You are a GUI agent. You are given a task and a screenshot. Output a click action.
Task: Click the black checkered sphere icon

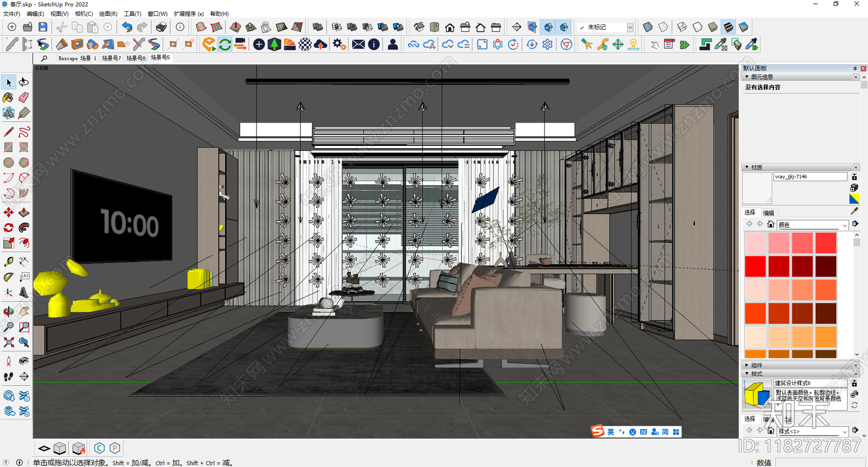[x=305, y=44]
